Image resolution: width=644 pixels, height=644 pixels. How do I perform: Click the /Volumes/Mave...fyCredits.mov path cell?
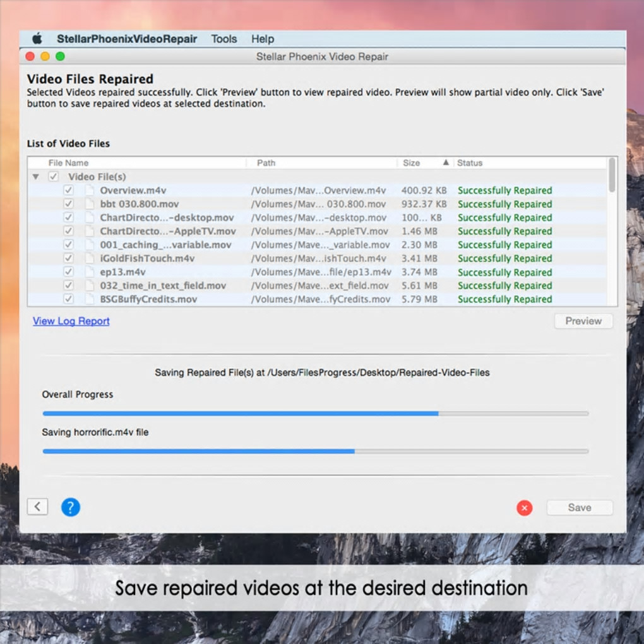tap(321, 299)
